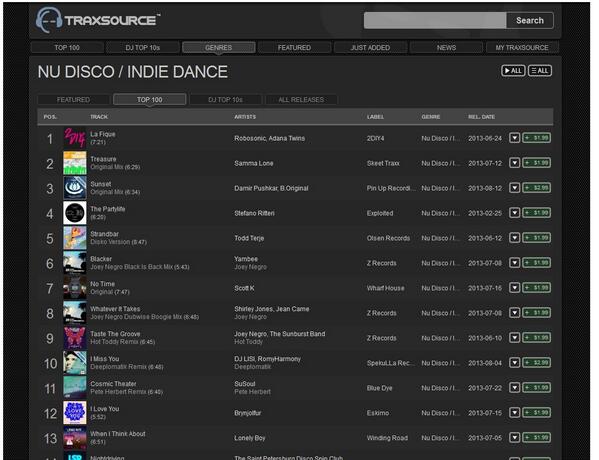599x460 pixels.
Task: Add Cosmic Theater to cart button
Action: (536, 388)
